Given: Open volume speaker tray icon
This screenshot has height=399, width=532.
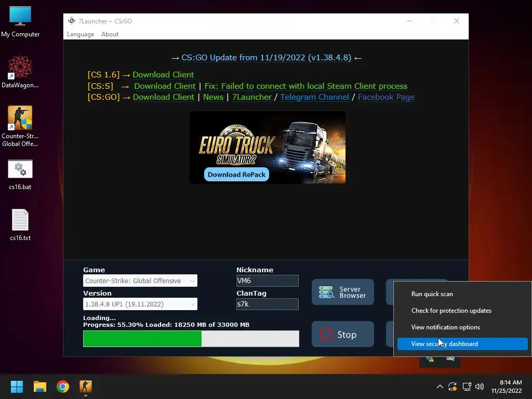Looking at the screenshot, I should pos(480,387).
